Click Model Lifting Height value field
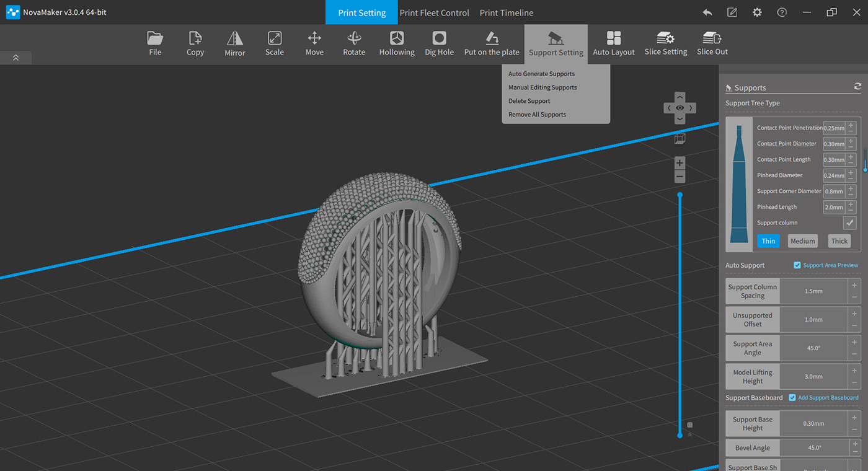Screen dimensions: 868x471 (x=813, y=376)
